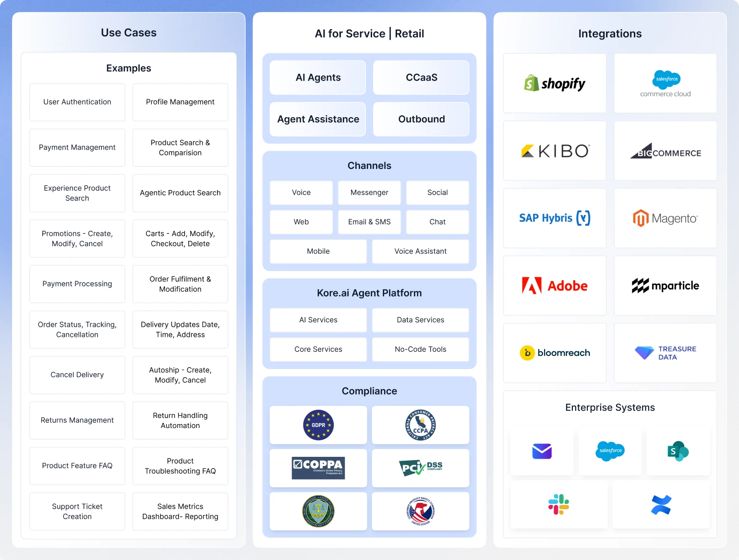Click the Slack icon in Enterprise Systems
Image resolution: width=739 pixels, height=560 pixels.
click(559, 504)
